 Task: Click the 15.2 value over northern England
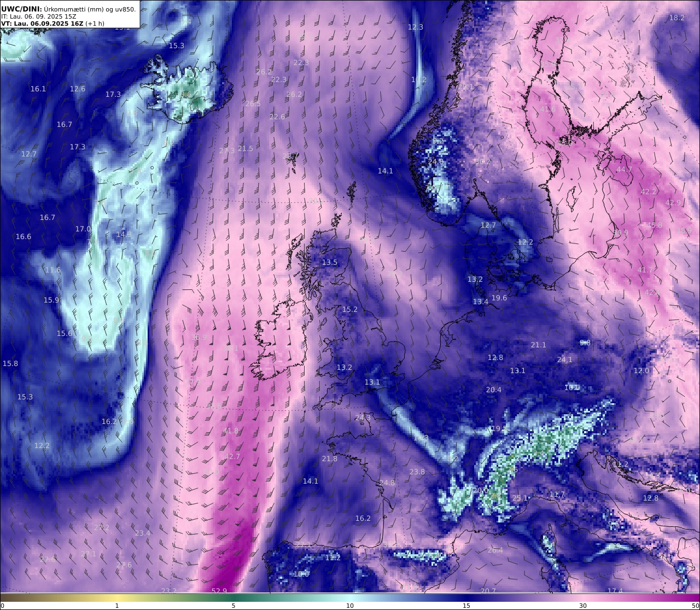[350, 309]
